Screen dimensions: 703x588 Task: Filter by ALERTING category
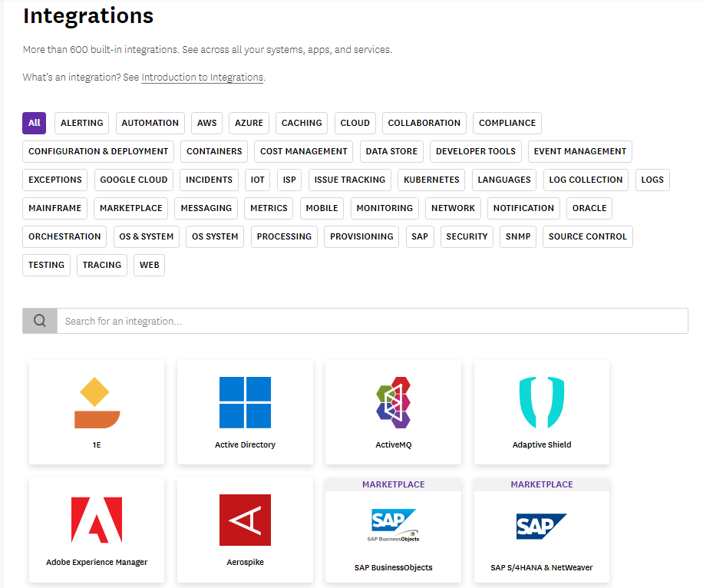(x=81, y=123)
